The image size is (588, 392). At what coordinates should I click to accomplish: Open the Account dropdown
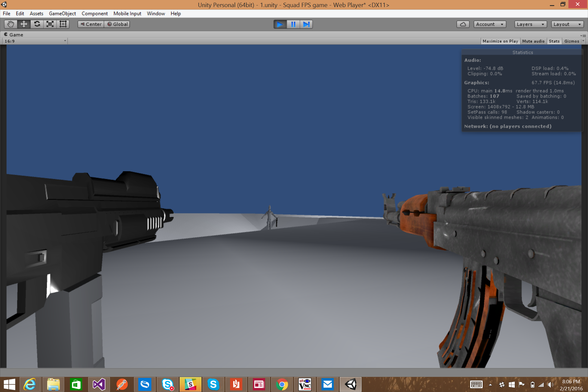[x=490, y=24]
